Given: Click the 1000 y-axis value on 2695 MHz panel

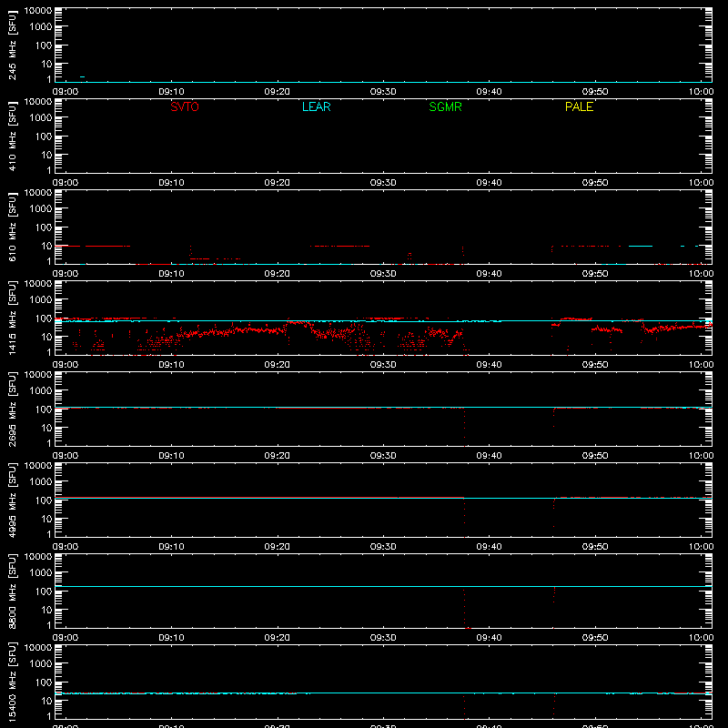Looking at the screenshot, I should (x=41, y=391).
